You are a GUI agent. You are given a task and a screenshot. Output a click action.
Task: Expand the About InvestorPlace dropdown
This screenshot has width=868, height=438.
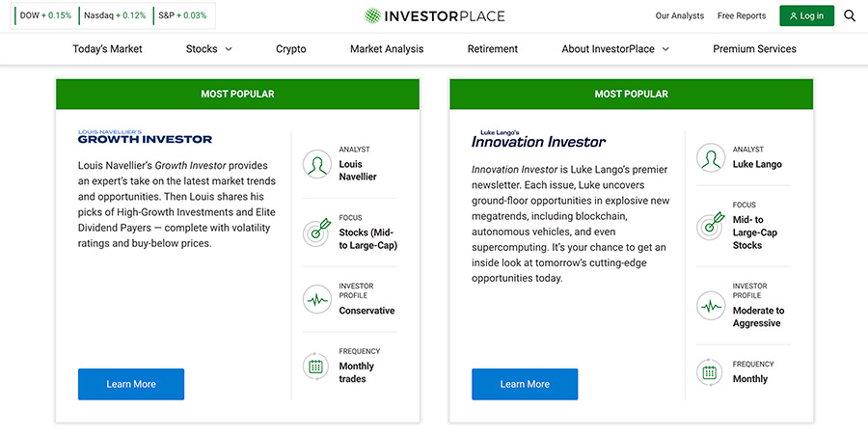(615, 49)
